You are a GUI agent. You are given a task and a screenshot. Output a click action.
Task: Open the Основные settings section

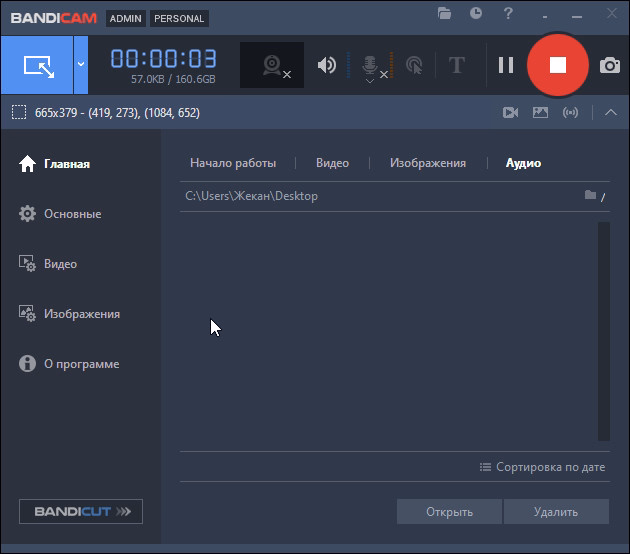[72, 214]
